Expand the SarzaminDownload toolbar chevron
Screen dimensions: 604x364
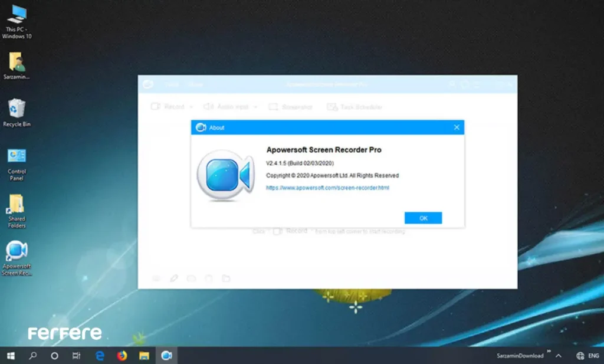click(549, 351)
